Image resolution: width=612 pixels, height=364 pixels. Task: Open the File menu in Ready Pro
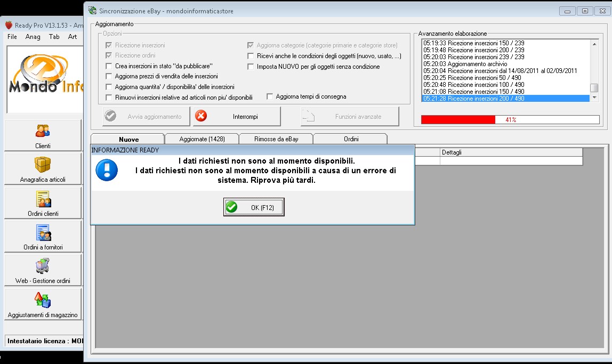pos(12,37)
